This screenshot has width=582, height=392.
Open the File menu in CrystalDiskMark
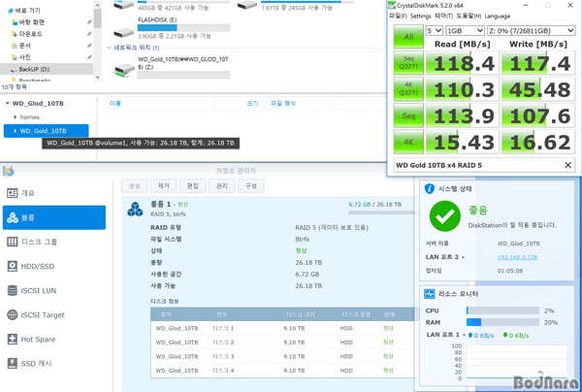pyautogui.click(x=398, y=16)
